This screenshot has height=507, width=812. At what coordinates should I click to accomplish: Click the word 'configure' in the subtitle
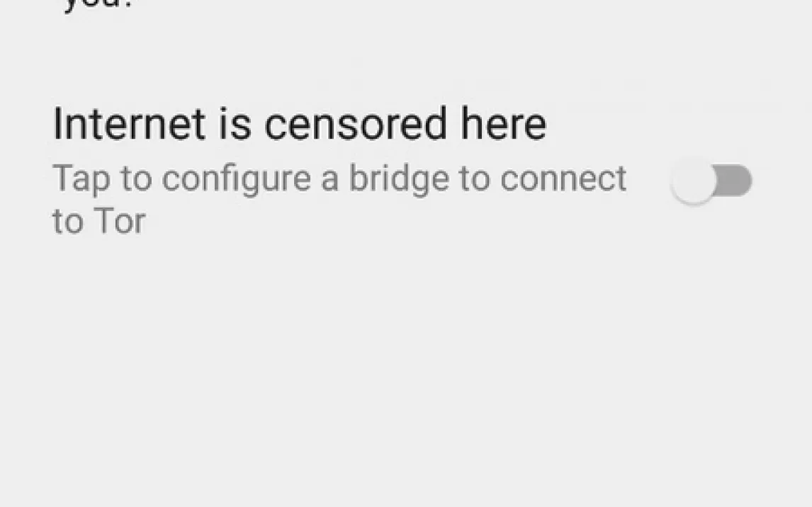tap(235, 180)
